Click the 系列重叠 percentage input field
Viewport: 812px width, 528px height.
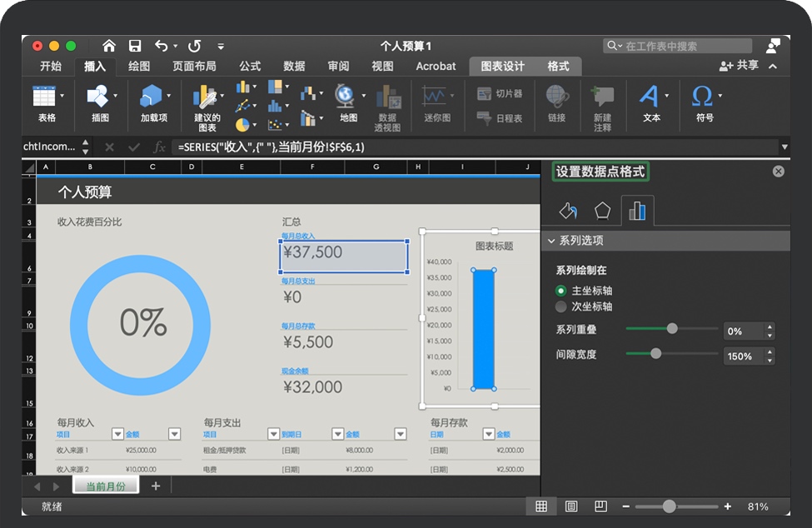point(742,331)
